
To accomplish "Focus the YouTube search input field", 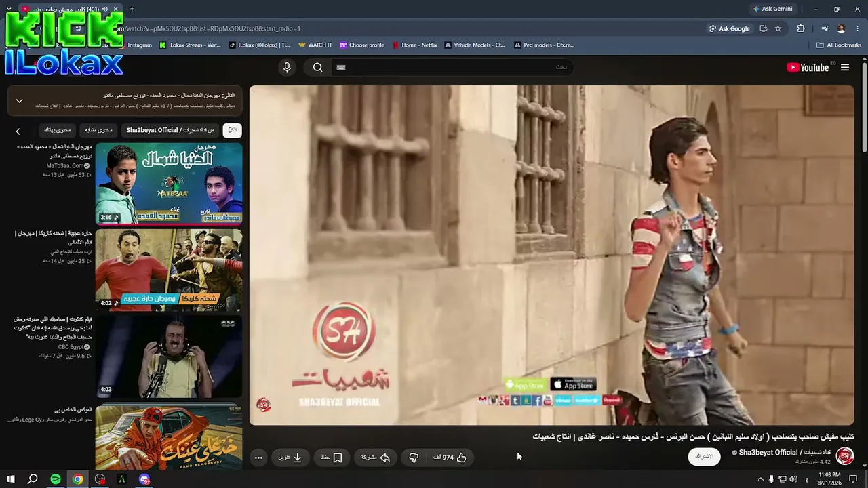I will [x=453, y=67].
